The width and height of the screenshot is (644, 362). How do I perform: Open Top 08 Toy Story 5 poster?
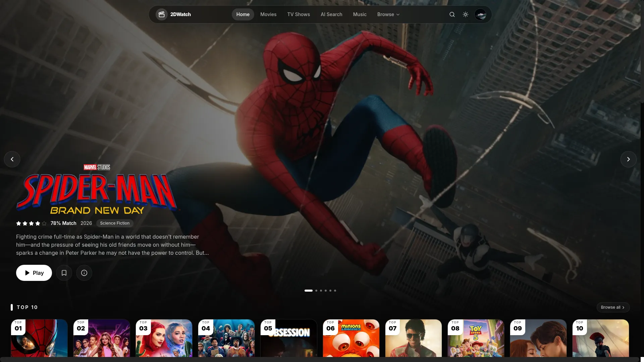[476, 339]
